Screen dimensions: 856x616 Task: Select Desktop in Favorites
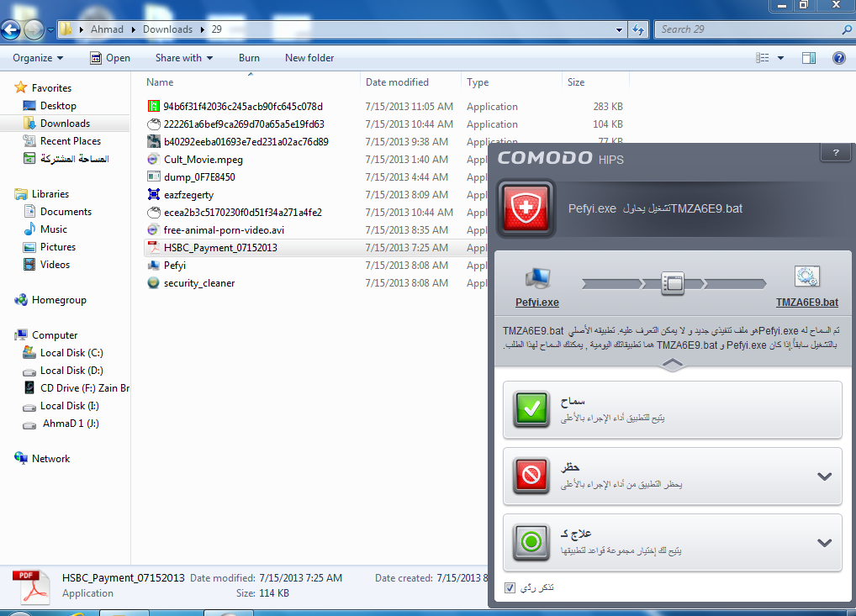click(x=58, y=106)
